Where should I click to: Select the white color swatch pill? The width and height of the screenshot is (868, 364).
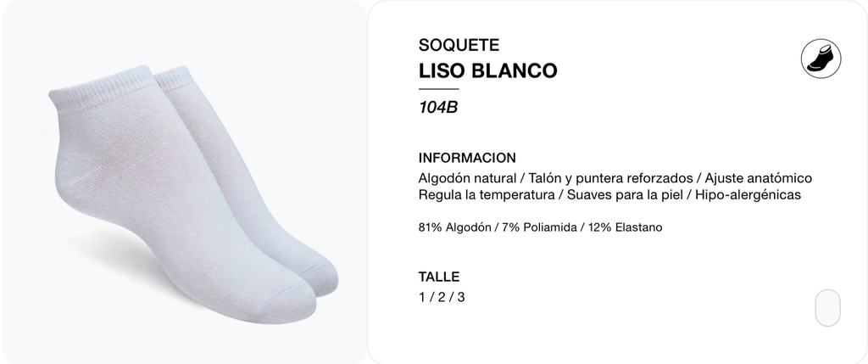tap(827, 307)
